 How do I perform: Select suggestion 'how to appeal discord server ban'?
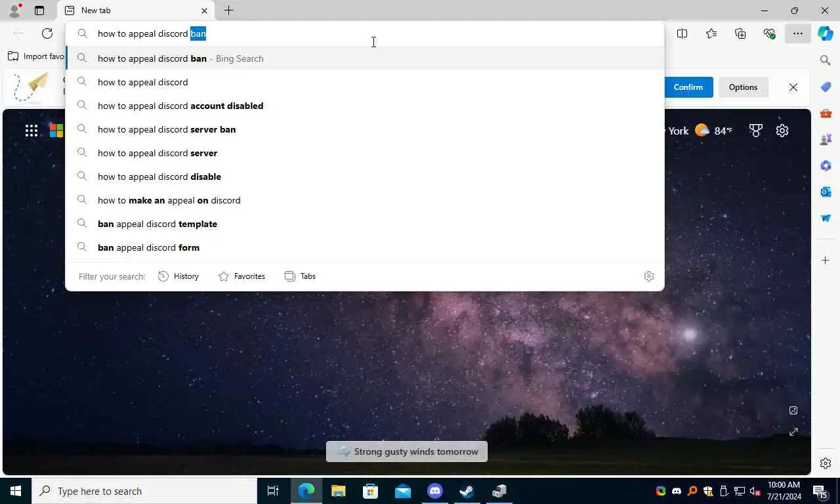[365, 129]
